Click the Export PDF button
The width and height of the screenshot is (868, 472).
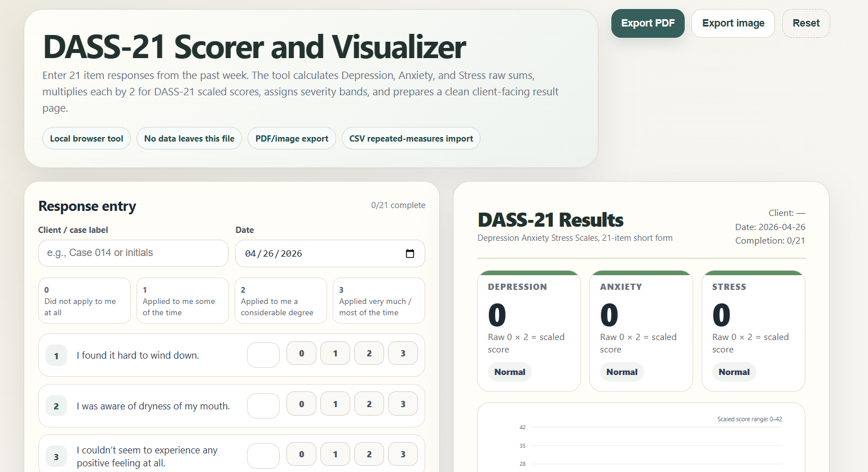647,23
